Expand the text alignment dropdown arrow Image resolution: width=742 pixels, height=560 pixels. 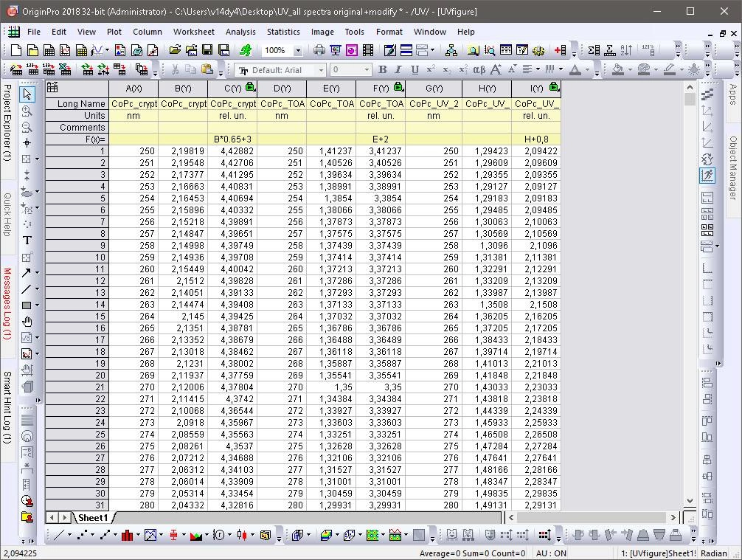click(x=538, y=70)
